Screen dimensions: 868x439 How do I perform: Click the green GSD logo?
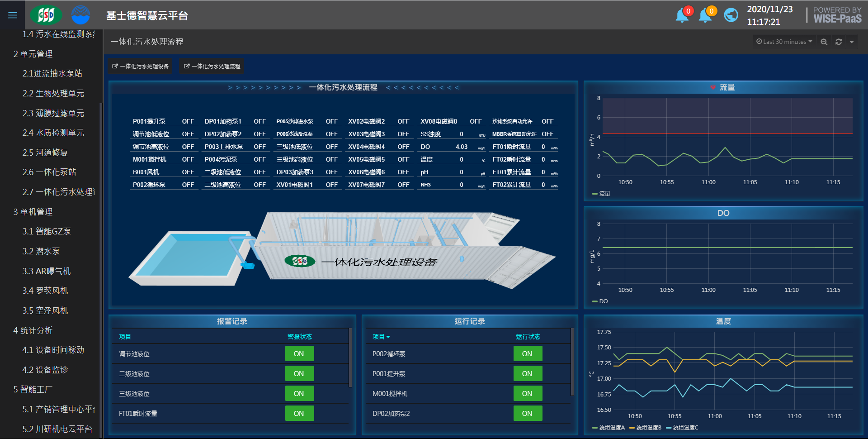(46, 15)
